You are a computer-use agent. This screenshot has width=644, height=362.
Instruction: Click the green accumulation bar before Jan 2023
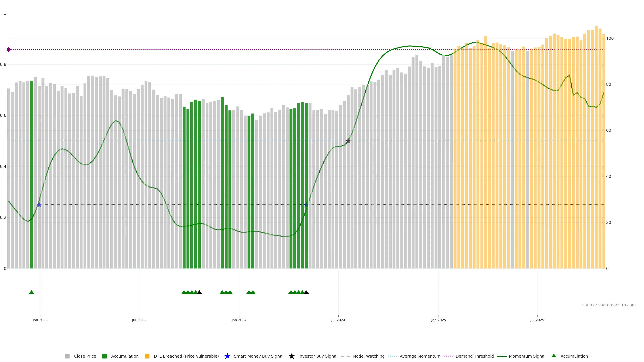(x=32, y=175)
